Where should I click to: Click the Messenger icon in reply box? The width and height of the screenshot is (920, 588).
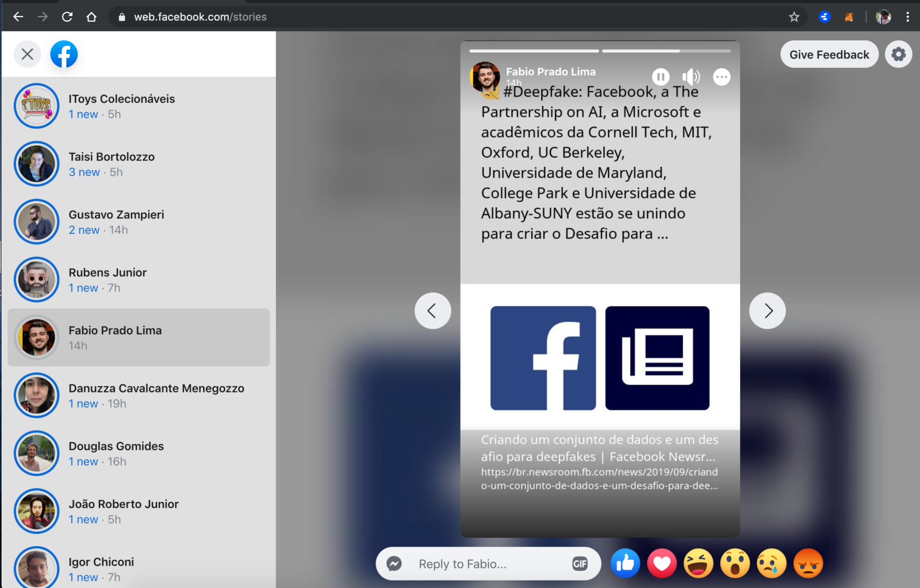pyautogui.click(x=394, y=564)
